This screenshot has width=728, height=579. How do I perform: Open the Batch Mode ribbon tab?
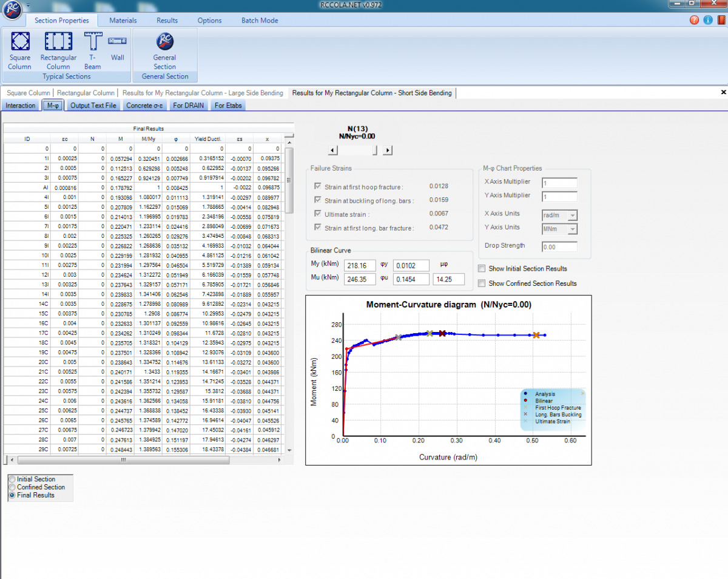coord(260,20)
